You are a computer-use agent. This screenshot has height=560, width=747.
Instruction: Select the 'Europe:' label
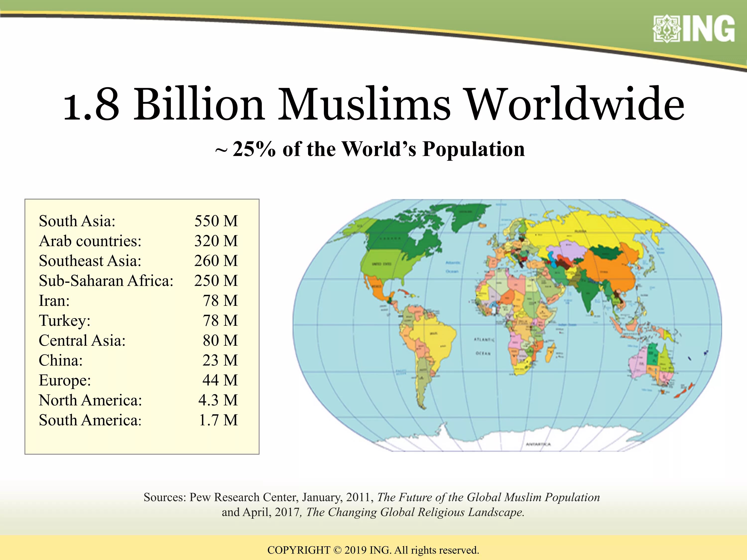click(65, 380)
